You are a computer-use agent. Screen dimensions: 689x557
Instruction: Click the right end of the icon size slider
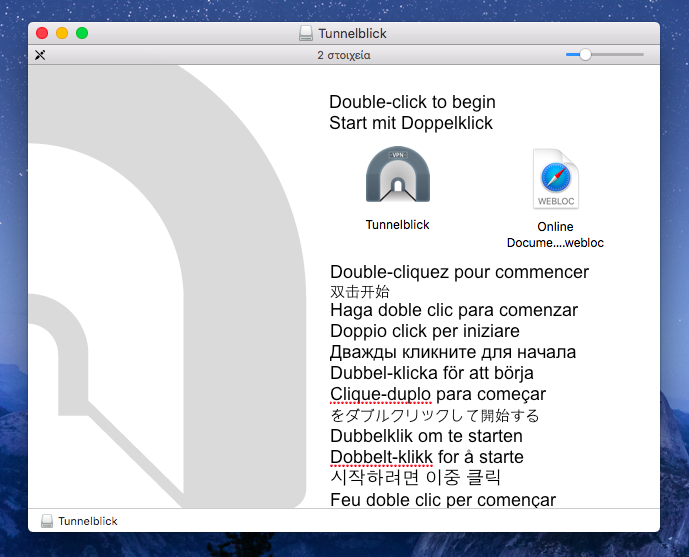(642, 54)
